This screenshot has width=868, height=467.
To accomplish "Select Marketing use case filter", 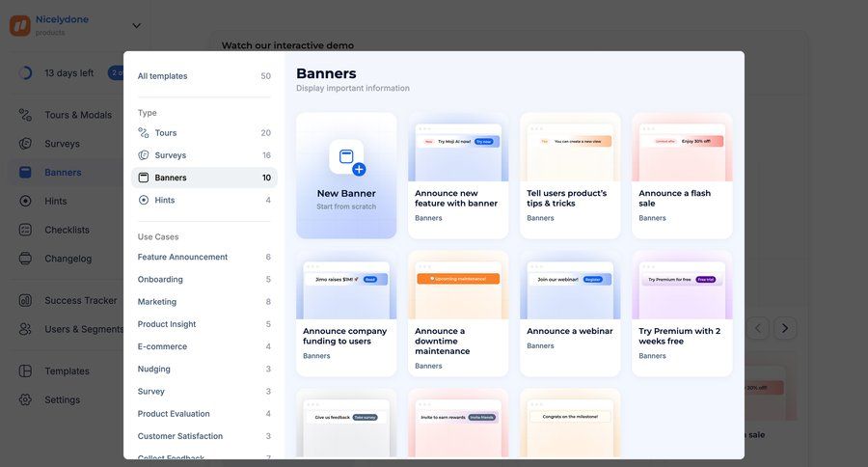I will point(204,302).
